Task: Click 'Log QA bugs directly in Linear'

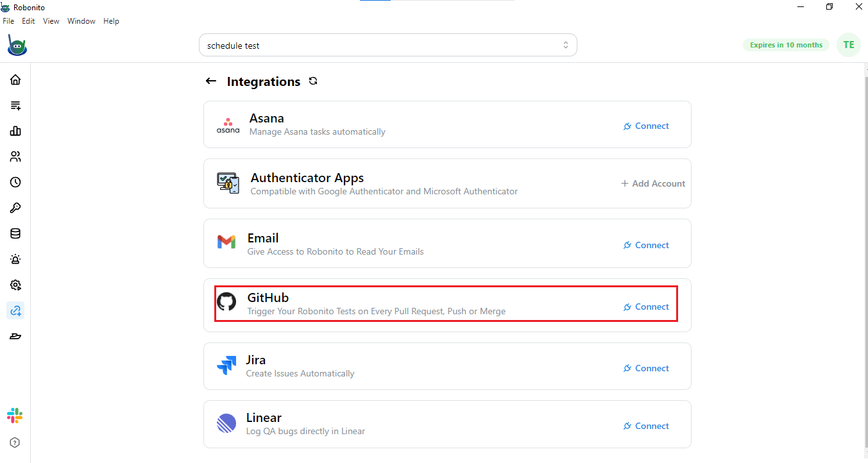Action: pyautogui.click(x=305, y=431)
